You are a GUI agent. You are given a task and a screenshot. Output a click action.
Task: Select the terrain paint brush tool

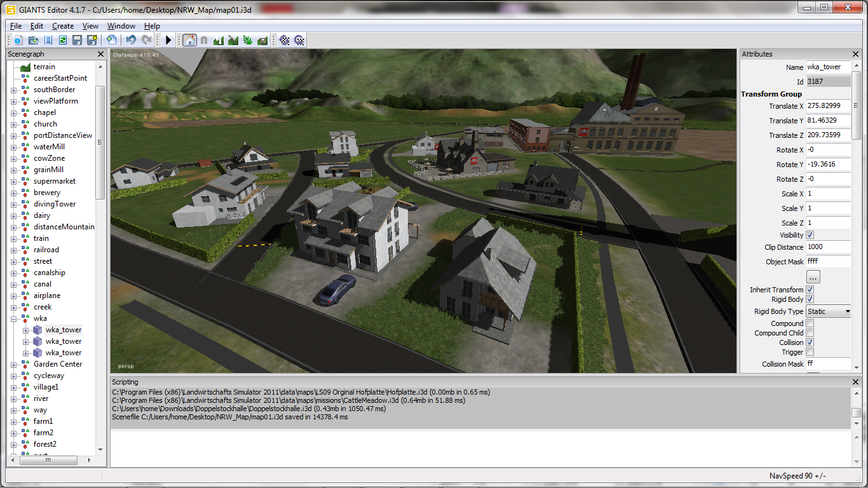tap(233, 40)
